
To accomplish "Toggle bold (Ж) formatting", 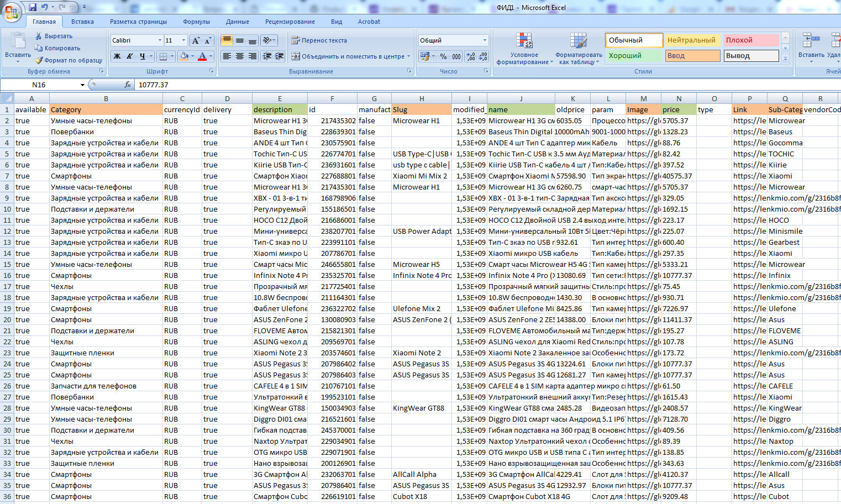I will point(117,56).
